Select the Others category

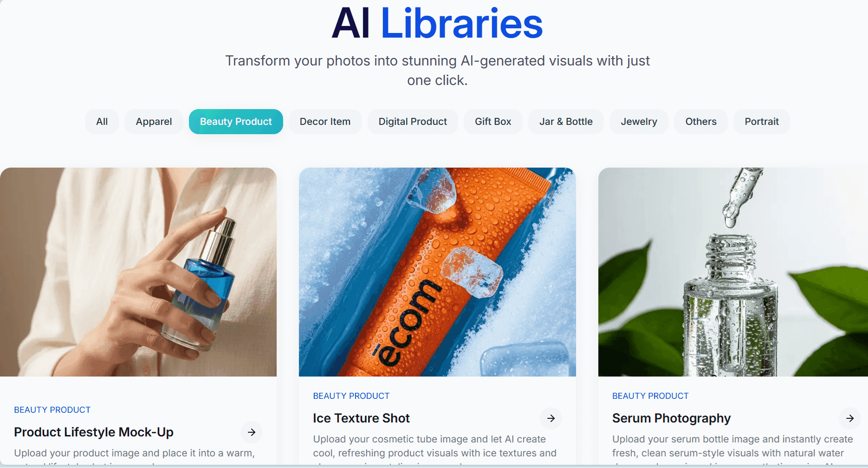point(701,122)
